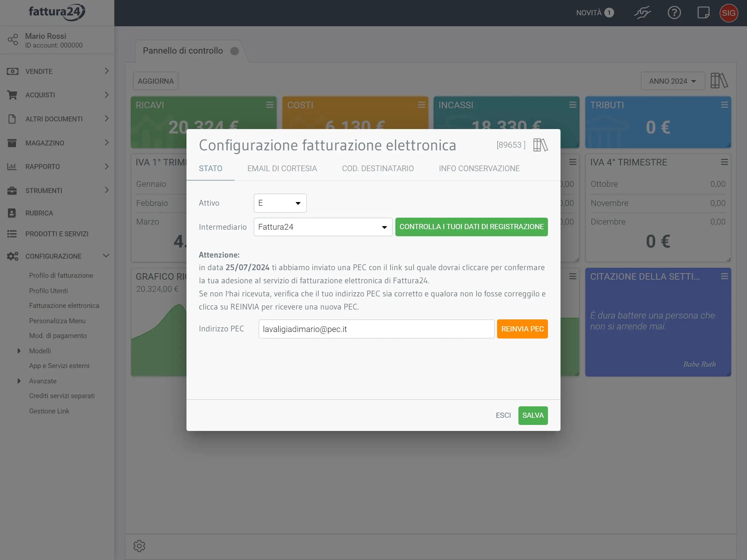
Task: Click the REINVIA PEC button
Action: pos(522,329)
